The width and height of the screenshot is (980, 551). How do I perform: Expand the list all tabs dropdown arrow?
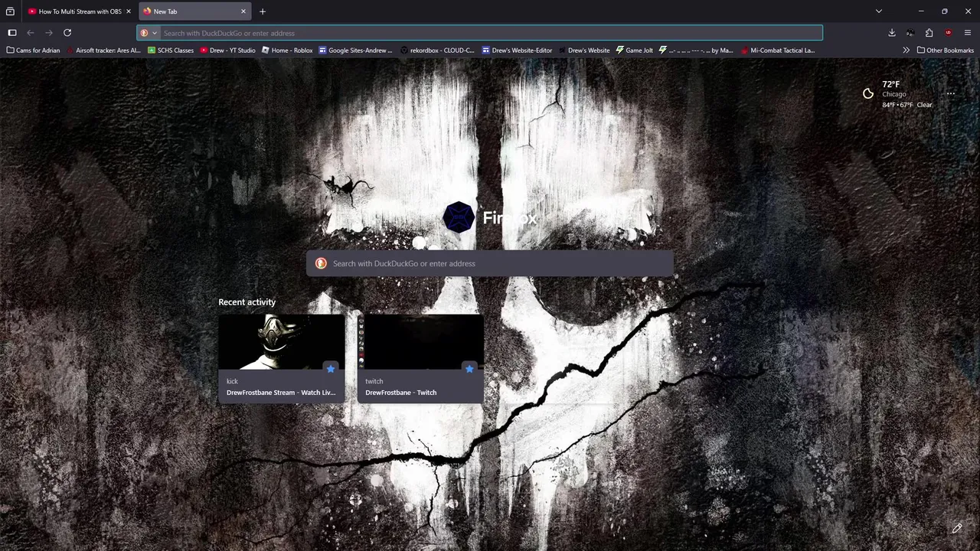[x=879, y=11]
